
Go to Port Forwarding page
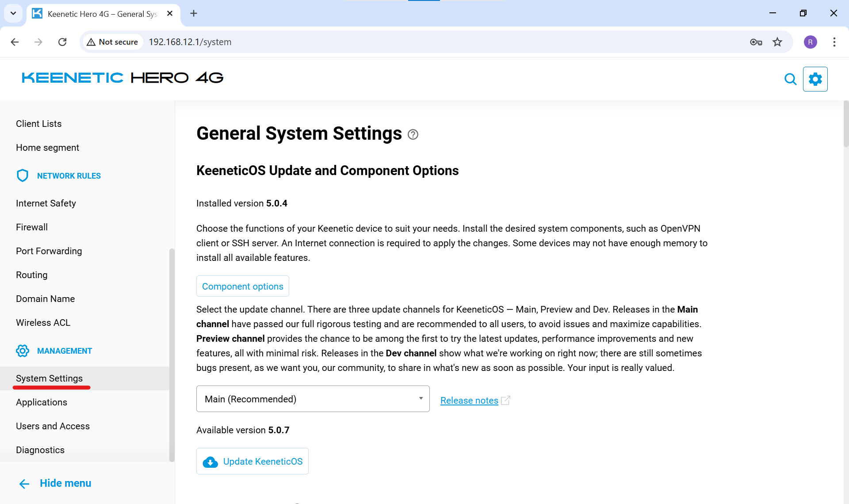49,251
